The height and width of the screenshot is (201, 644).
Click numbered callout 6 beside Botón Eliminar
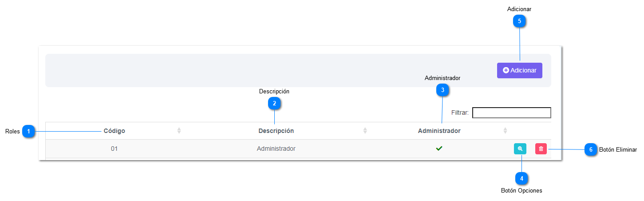tap(590, 150)
